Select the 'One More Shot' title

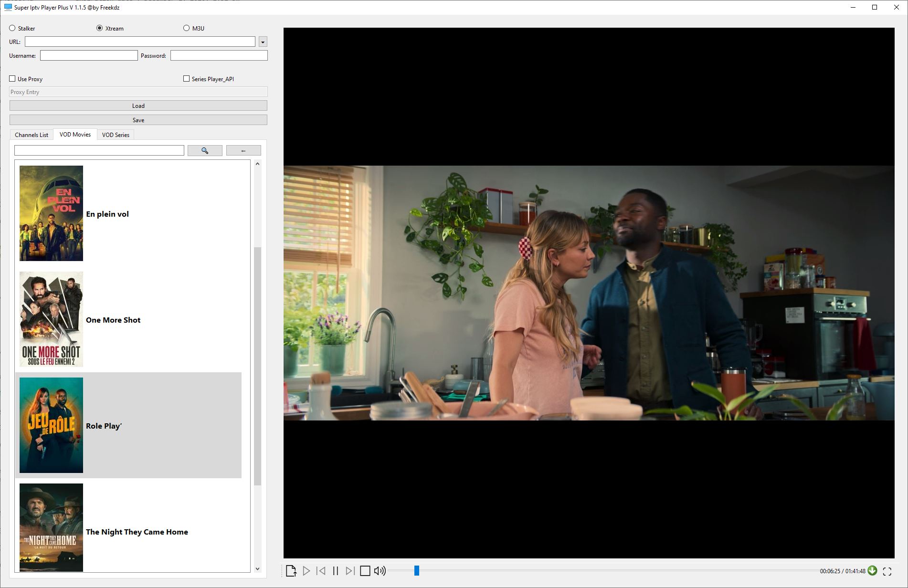[113, 320]
